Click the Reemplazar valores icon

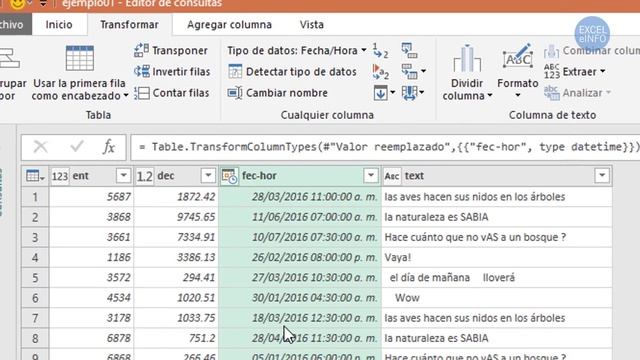click(380, 51)
